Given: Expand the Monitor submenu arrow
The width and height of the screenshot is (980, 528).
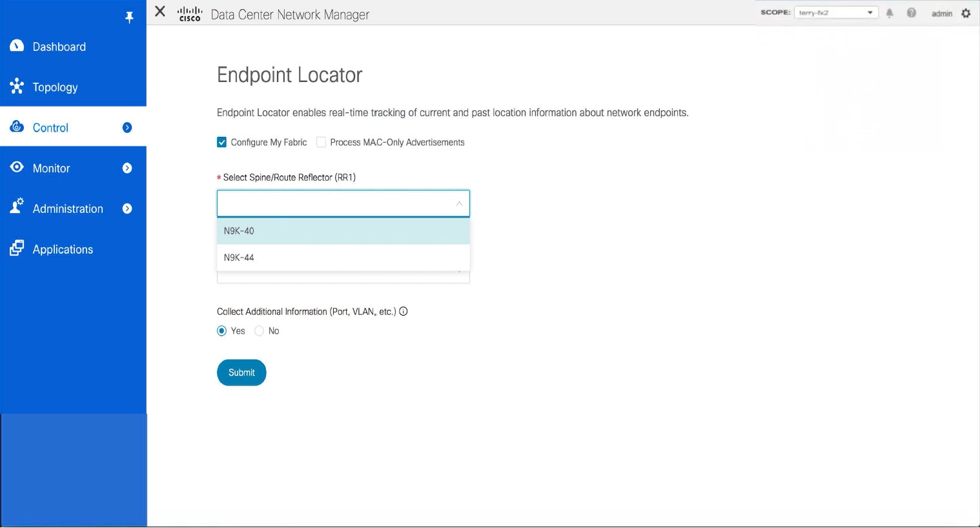Looking at the screenshot, I should pyautogui.click(x=127, y=168).
